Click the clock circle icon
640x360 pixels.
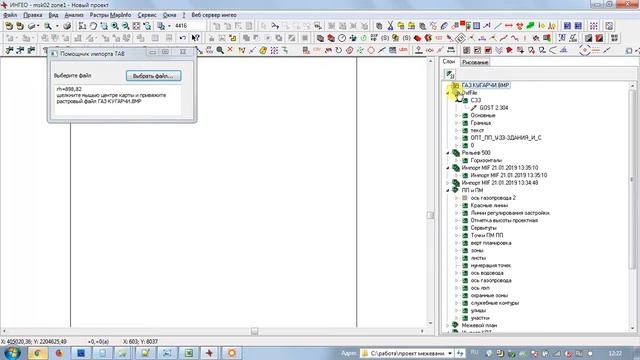point(342,38)
